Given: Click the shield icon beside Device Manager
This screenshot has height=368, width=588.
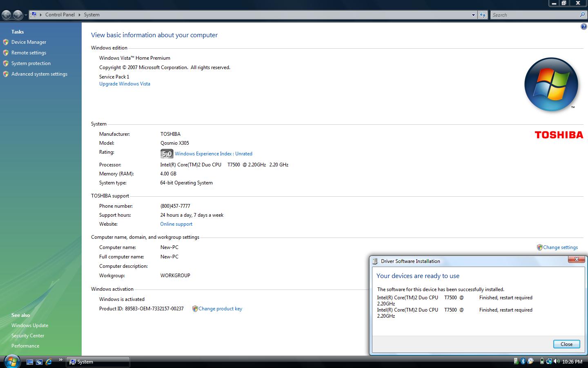Looking at the screenshot, I should click(x=6, y=42).
